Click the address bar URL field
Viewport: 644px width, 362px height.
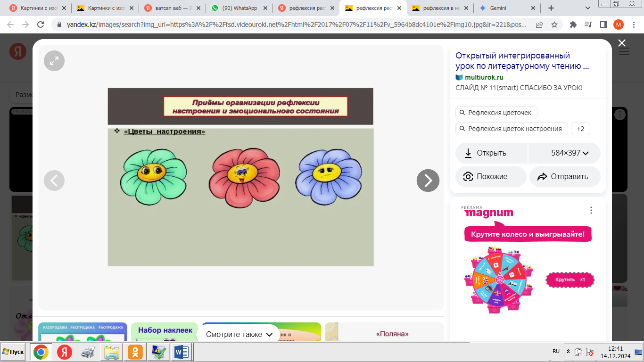click(x=297, y=25)
